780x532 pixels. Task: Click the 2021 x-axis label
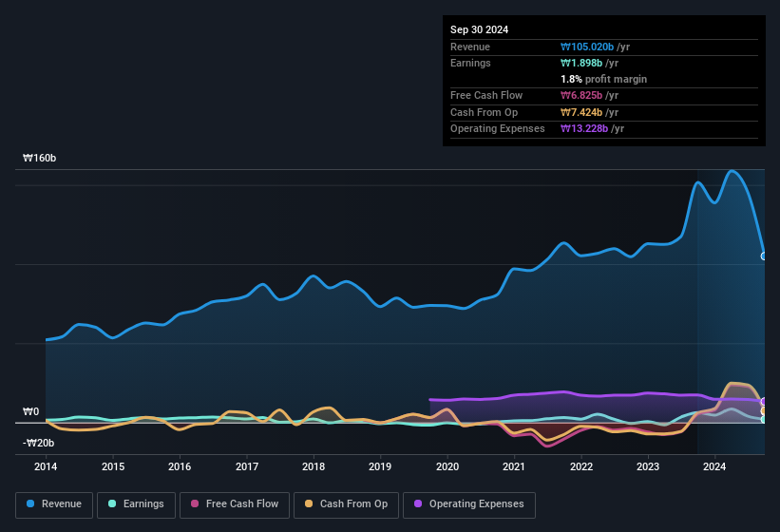click(x=514, y=466)
